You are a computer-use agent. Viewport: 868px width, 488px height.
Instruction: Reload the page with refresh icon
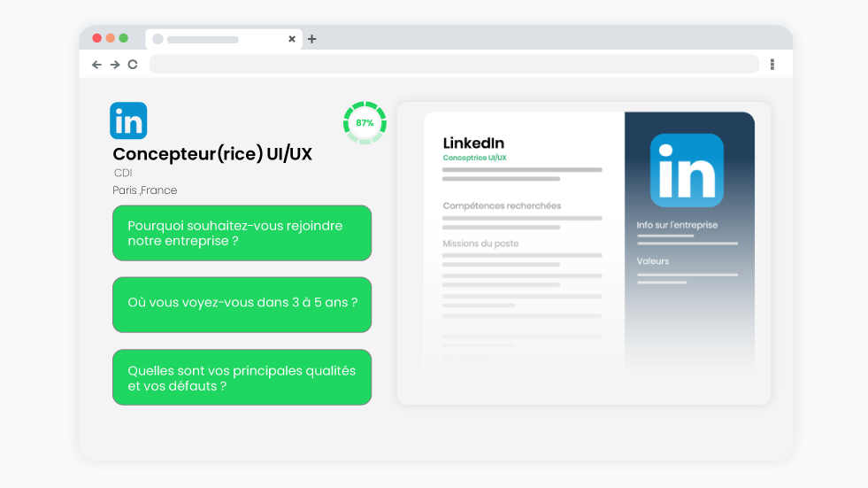[x=133, y=64]
